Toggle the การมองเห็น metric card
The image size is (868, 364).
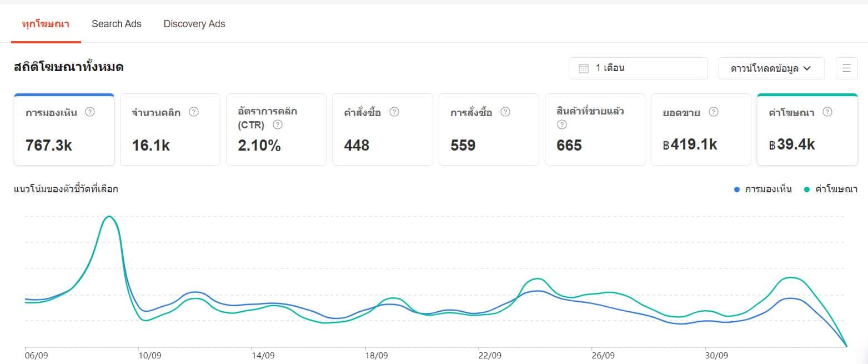(64, 130)
